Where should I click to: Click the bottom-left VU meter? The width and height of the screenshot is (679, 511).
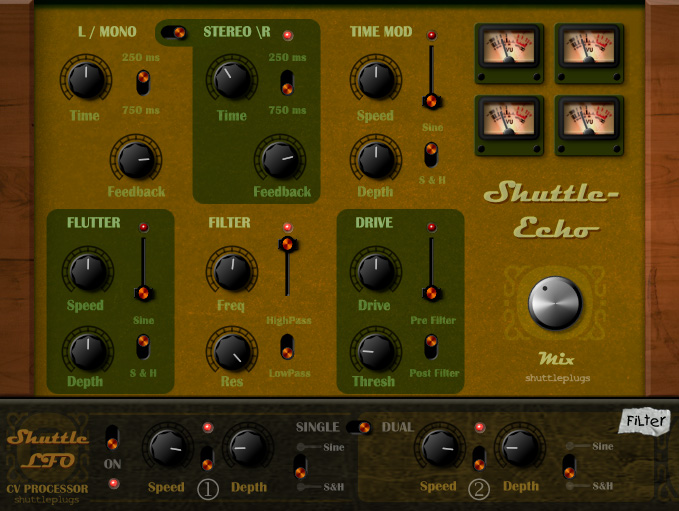[x=509, y=125]
